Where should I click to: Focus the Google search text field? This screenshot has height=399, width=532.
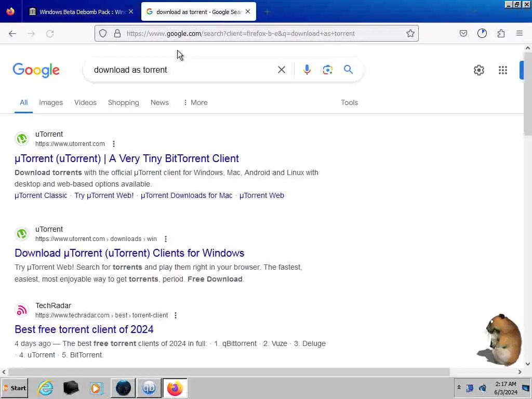183,70
